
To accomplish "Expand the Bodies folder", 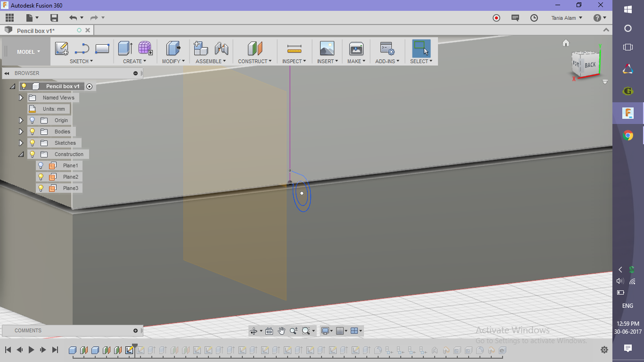I will [x=21, y=132].
